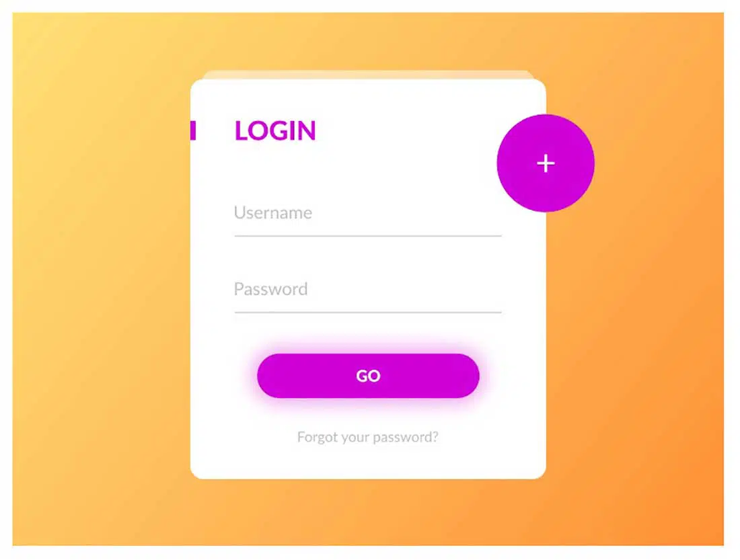Screen dimensions: 740x560
Task: Click the Username placeholder text
Action: 272,212
